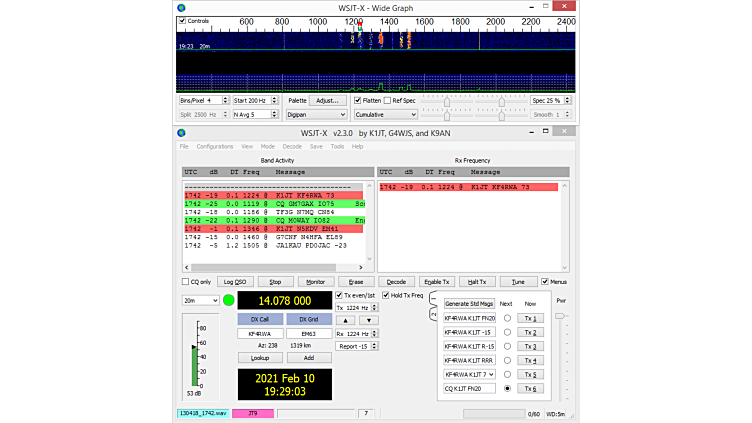Uncheck the Hold Tx Freq checkbox
This screenshot has height=423, width=752.
pyautogui.click(x=386, y=295)
